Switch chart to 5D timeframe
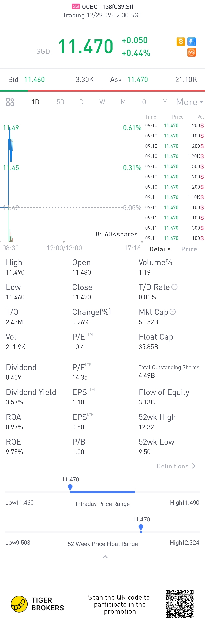This screenshot has height=644, width=205. 60,102
